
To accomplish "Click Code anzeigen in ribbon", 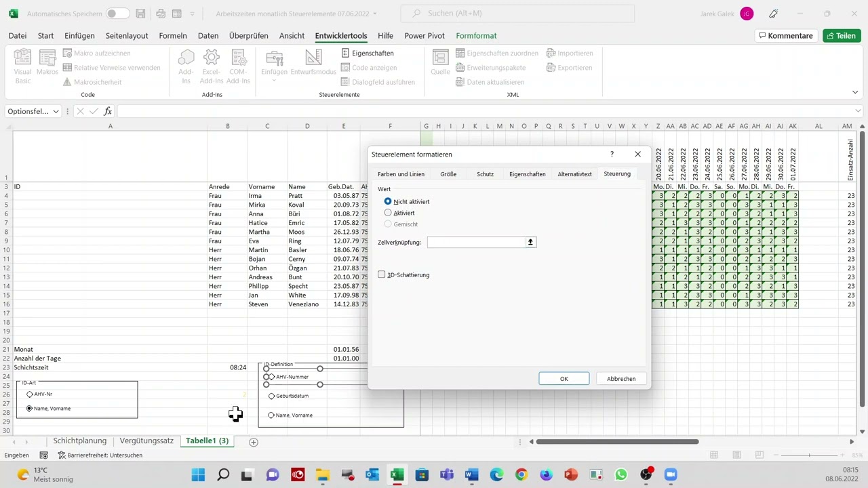I will [x=369, y=68].
